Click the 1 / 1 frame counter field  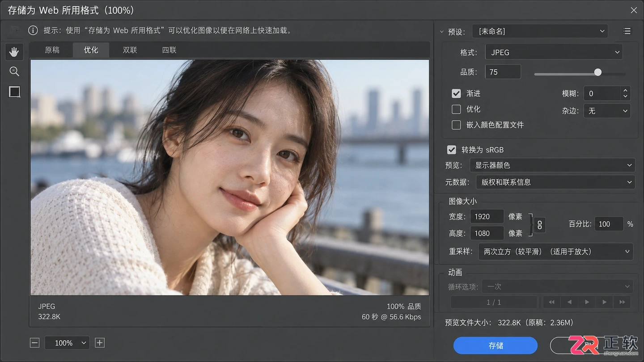point(494,302)
